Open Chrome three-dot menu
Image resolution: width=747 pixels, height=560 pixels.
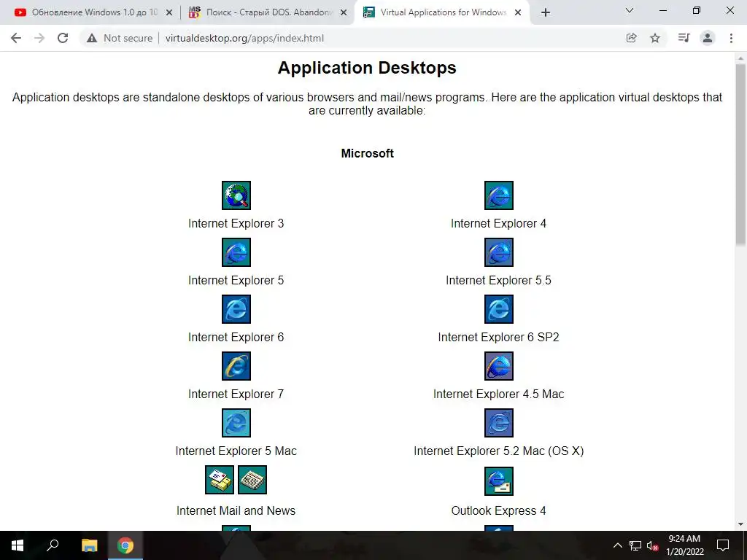(731, 38)
